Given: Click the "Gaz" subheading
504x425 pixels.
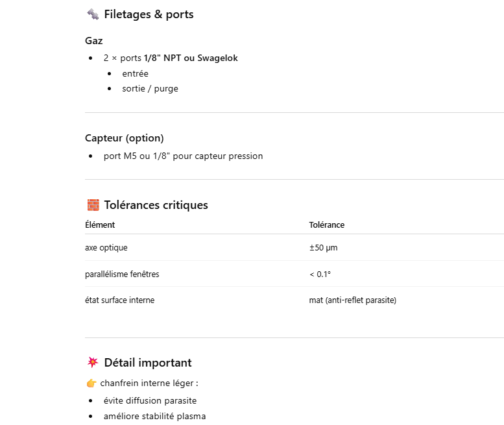Looking at the screenshot, I should click(x=94, y=41).
